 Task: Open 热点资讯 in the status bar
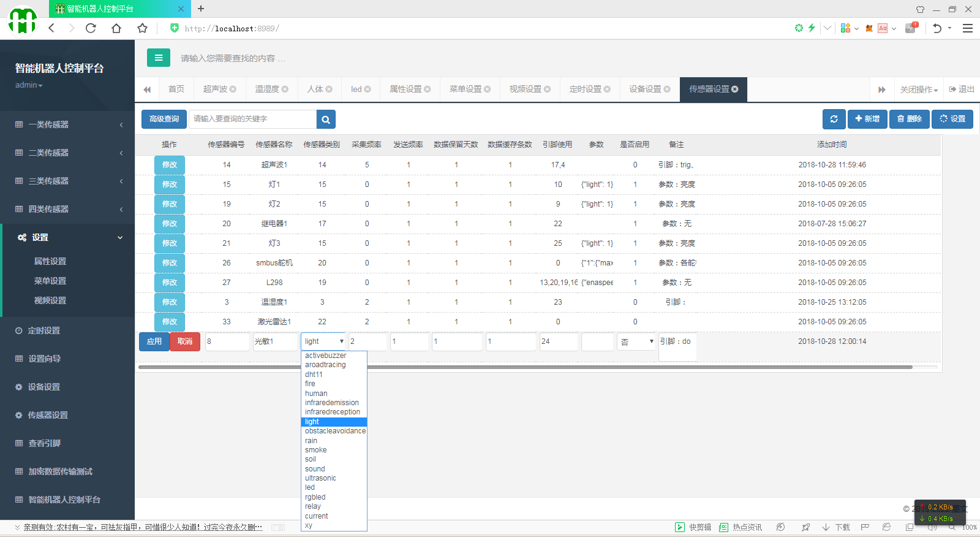[741, 527]
